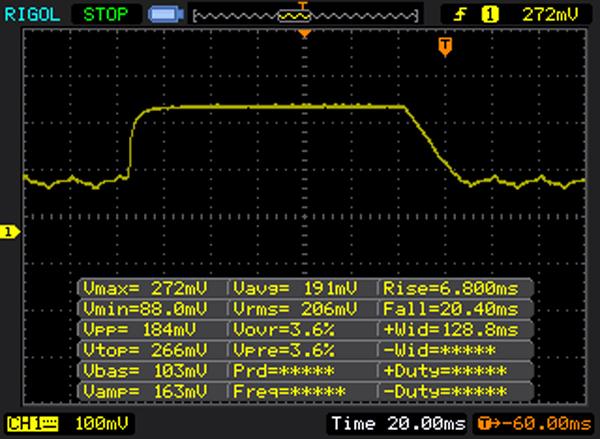Select the Prd measurement cell
Screen dimensions: 600x439
303,371
